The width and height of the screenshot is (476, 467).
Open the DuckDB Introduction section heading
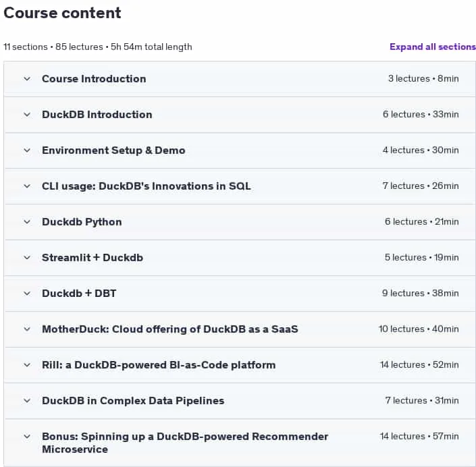click(x=97, y=115)
